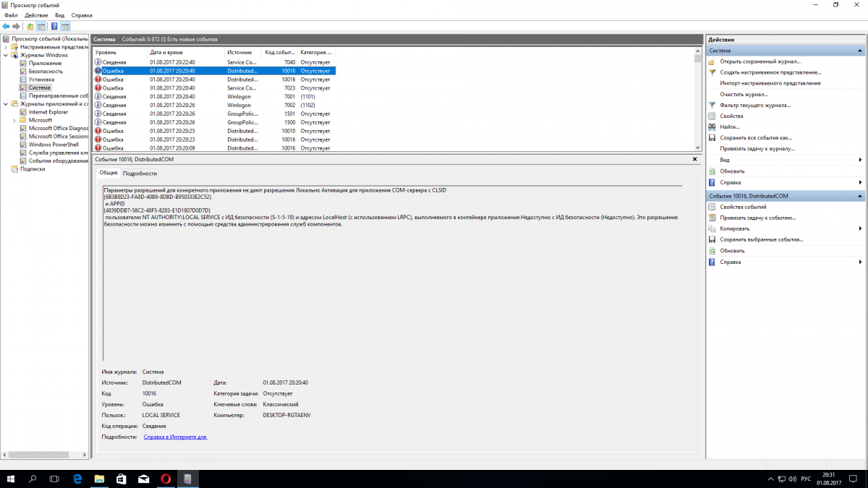The height and width of the screenshot is (488, 868).
Task: Collapse the Журналы Windows tree node
Action: pyautogui.click(x=6, y=55)
